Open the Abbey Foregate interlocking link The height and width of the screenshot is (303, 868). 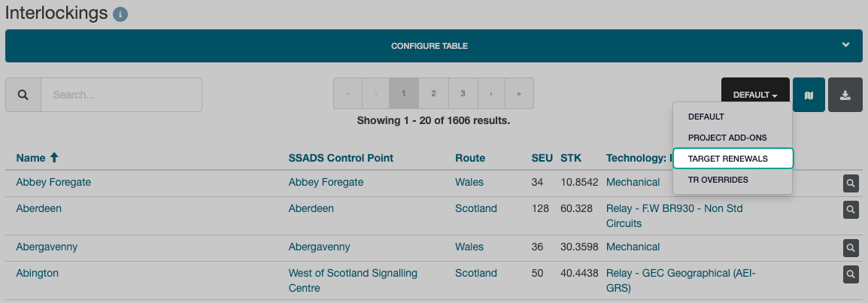click(x=53, y=182)
